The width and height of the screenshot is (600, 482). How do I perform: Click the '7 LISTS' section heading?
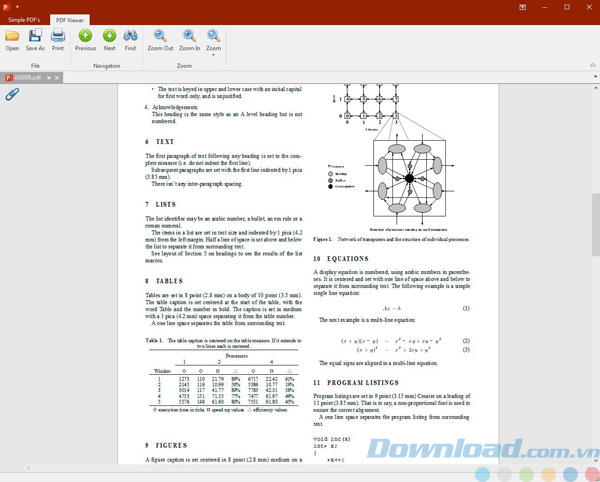point(160,204)
